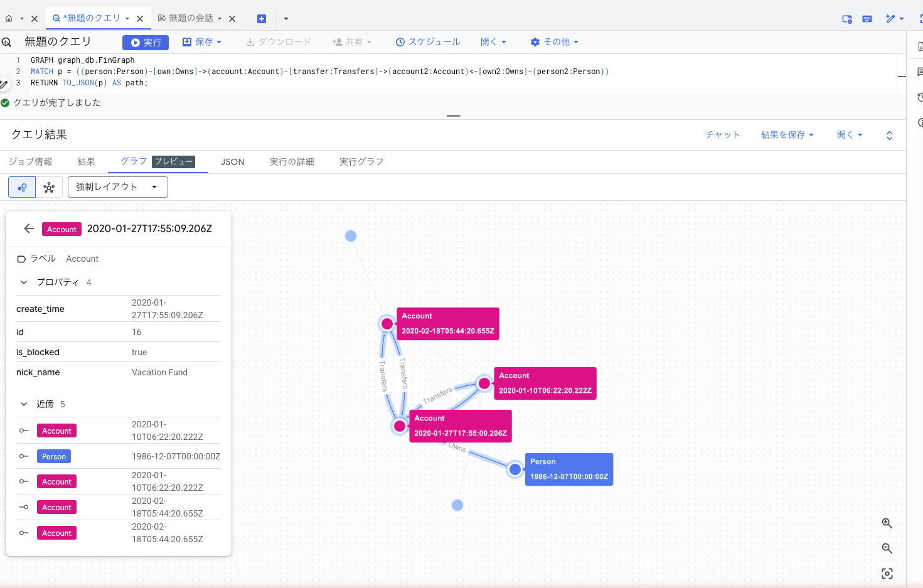Click the create_time property row
This screenshot has width=923, height=588.
(119, 309)
